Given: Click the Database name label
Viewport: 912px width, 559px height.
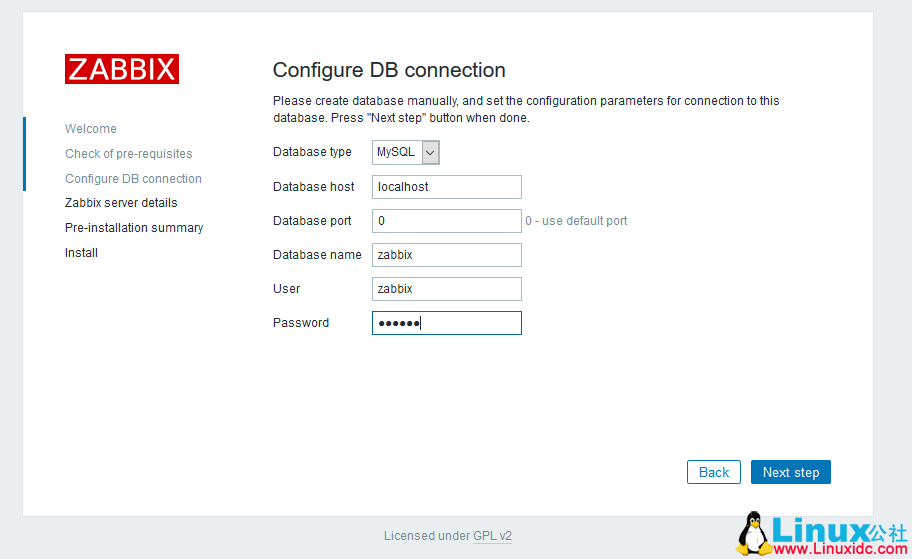Looking at the screenshot, I should 317,255.
